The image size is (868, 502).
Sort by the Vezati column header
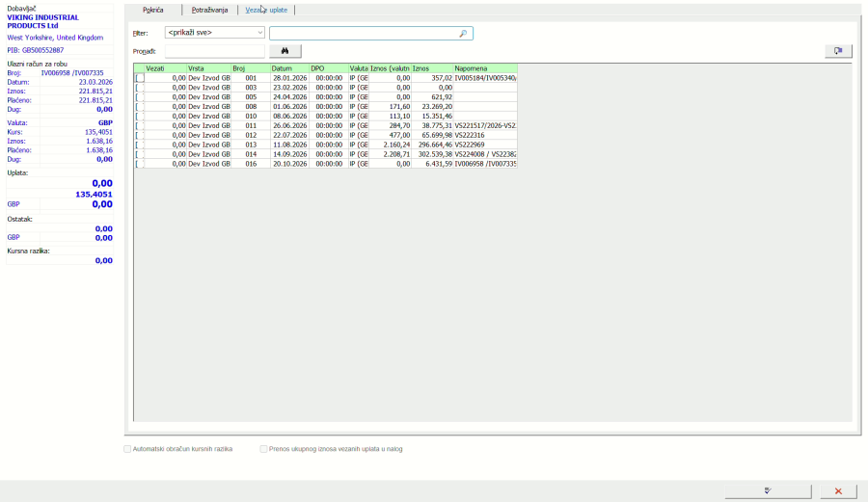[x=166, y=68]
